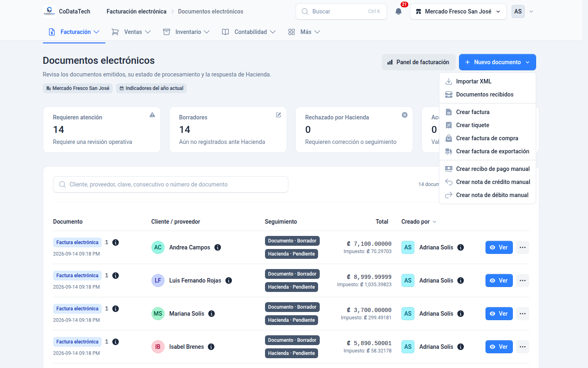588x368 pixels.
Task: Click the edit icon on Borradores card
Action: pyautogui.click(x=278, y=115)
